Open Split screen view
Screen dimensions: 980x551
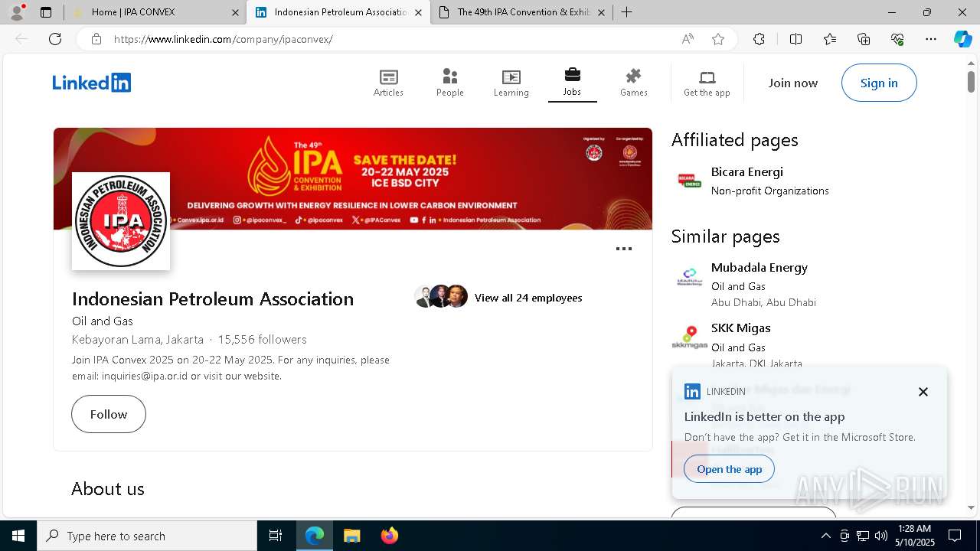[x=795, y=39]
